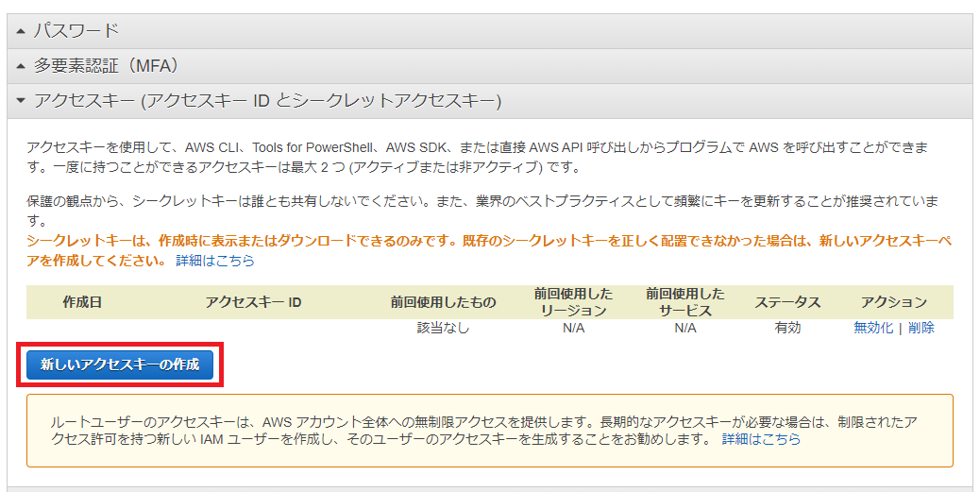Collapse the アクセスキー section triangle
The height and width of the screenshot is (492, 980).
tap(21, 101)
